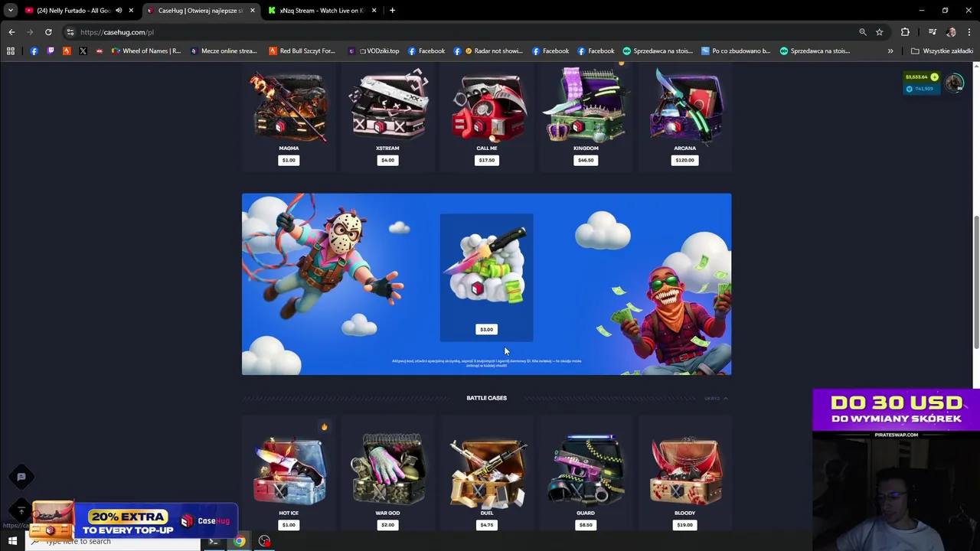Image resolution: width=980 pixels, height=551 pixels.
Task: Expand hidden bookmarks double chevron
Action: (890, 51)
